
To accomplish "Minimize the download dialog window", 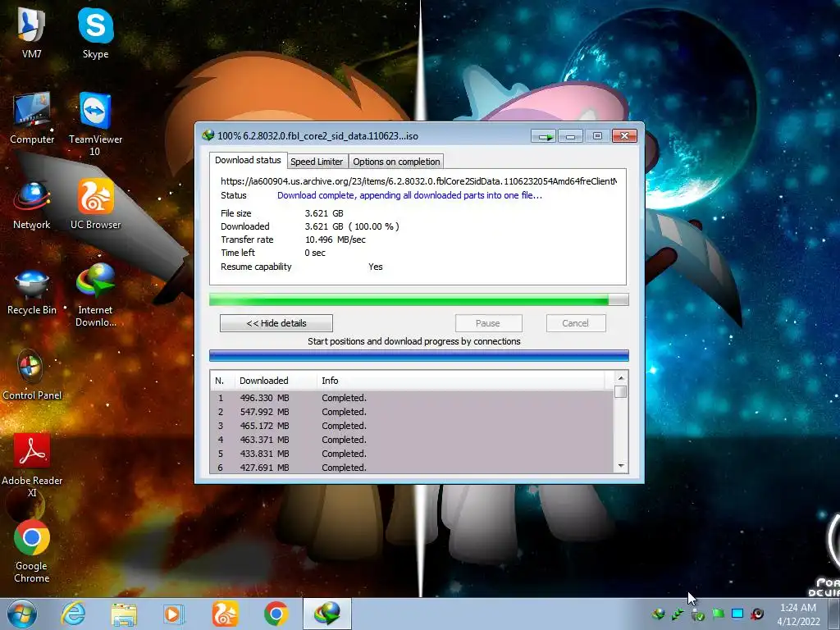I will click(571, 137).
